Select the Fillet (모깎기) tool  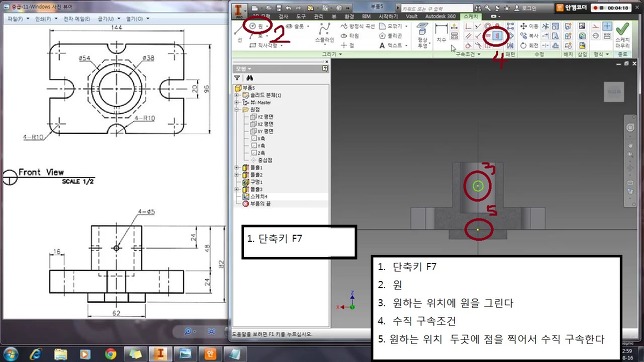(392, 26)
